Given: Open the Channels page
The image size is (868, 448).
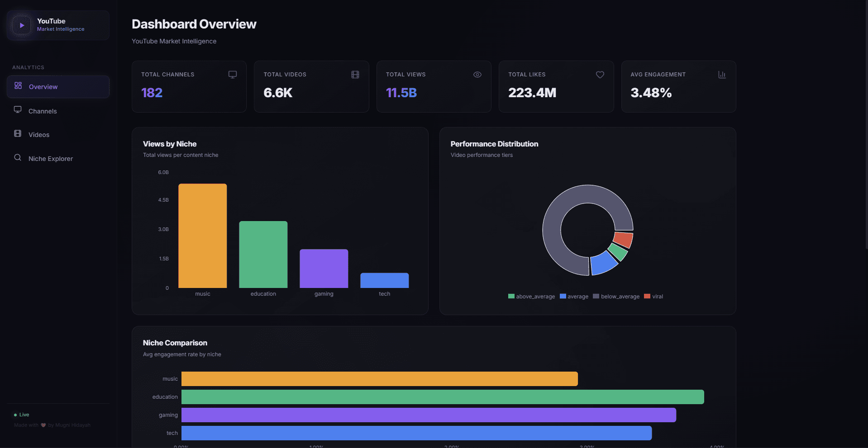Looking at the screenshot, I should pyautogui.click(x=58, y=111).
